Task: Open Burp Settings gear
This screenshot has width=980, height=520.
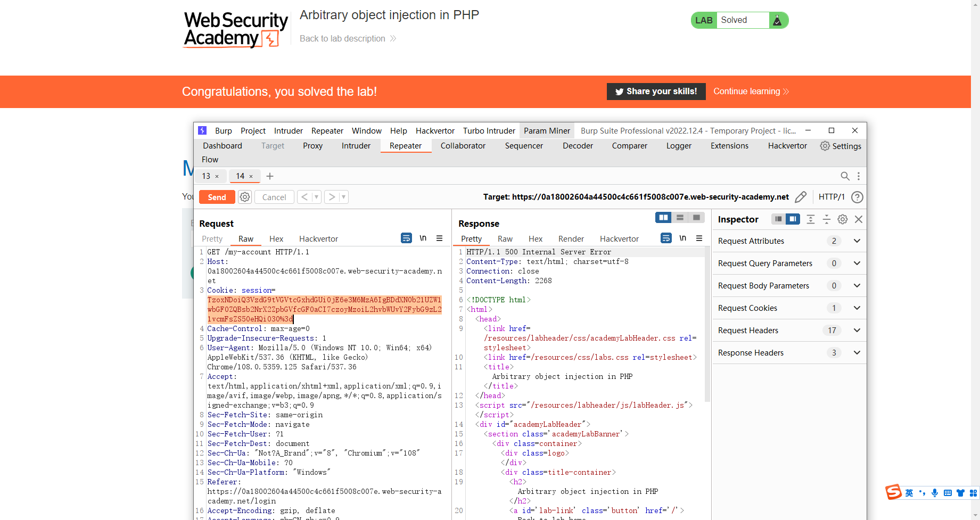Action: coord(841,146)
